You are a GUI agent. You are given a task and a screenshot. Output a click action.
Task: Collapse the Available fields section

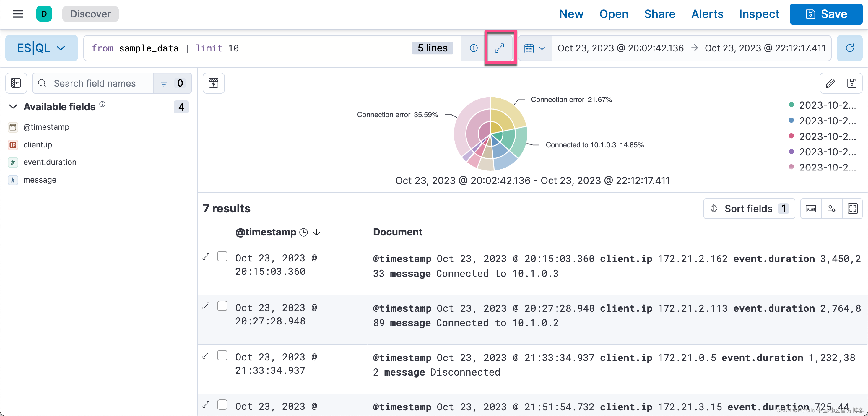point(13,107)
